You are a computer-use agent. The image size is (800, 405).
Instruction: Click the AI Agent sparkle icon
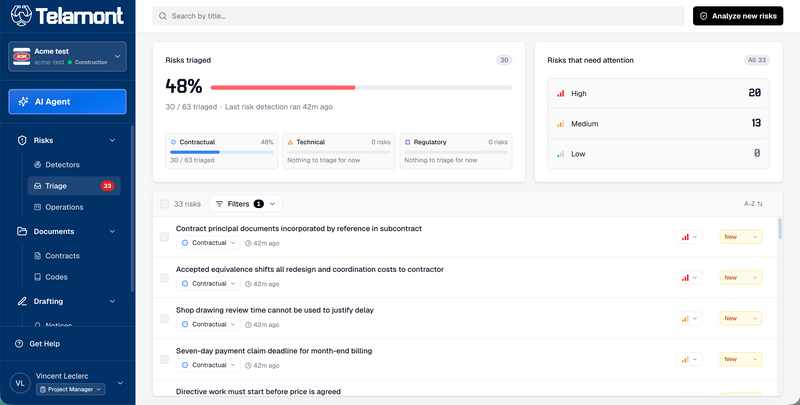23,102
